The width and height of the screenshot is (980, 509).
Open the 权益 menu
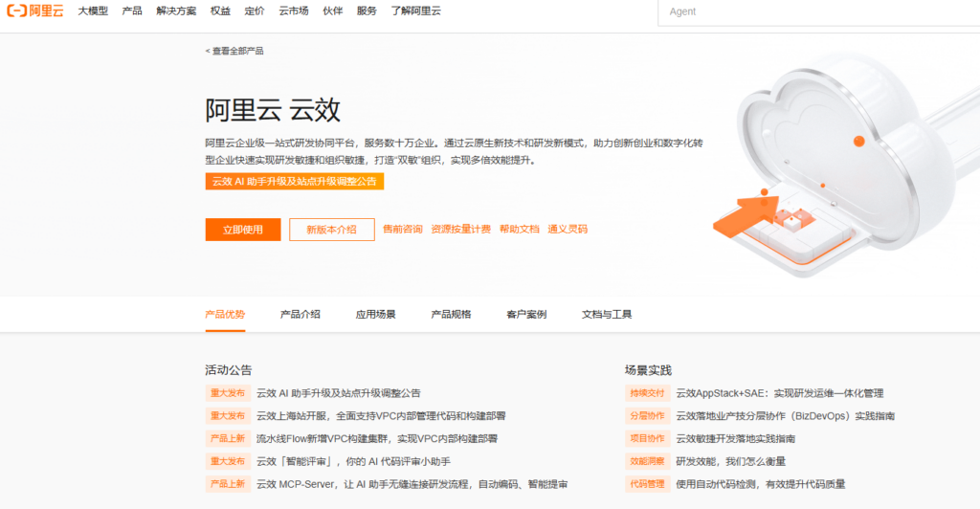point(221,11)
